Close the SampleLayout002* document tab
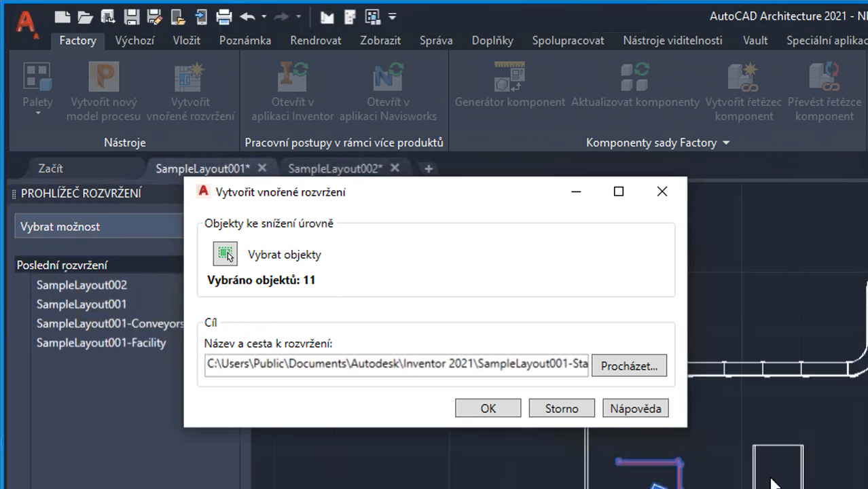Screen dimensions: 868x489 [395, 168]
